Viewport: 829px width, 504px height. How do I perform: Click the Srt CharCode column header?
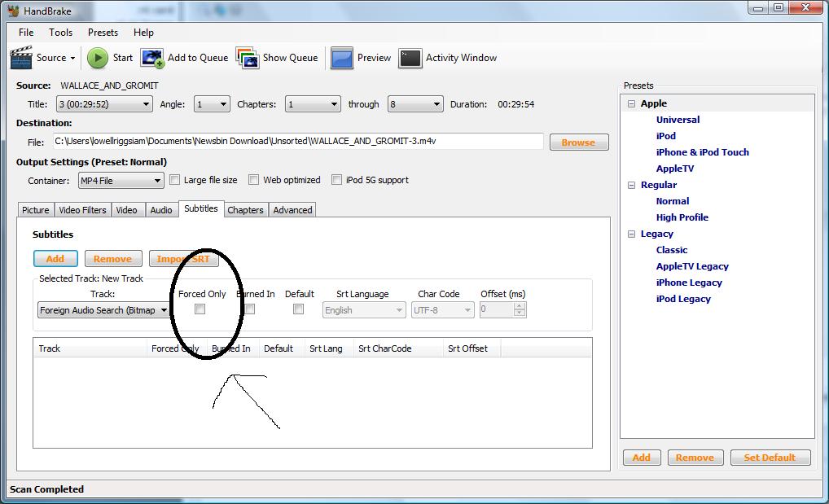397,348
